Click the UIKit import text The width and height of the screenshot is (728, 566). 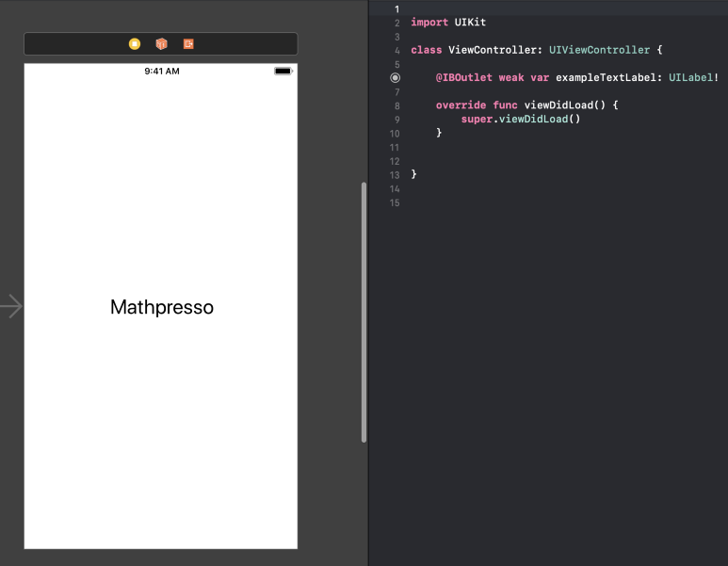coord(470,22)
